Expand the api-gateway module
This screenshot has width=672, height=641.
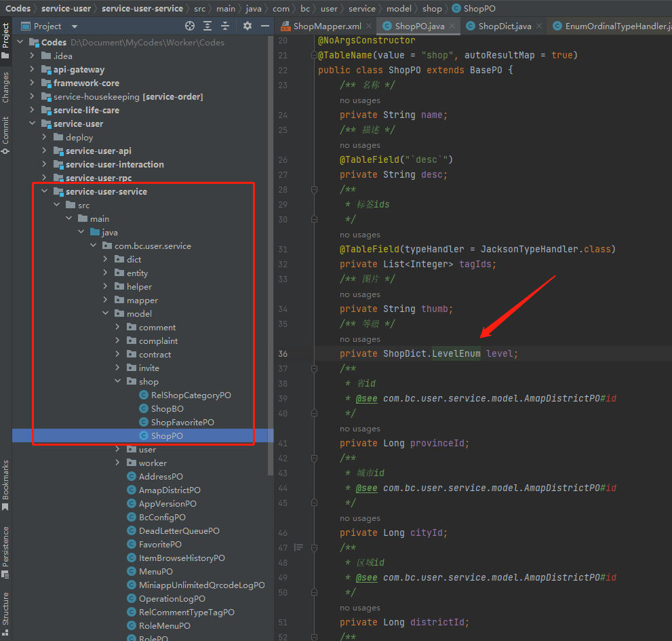tap(32, 69)
